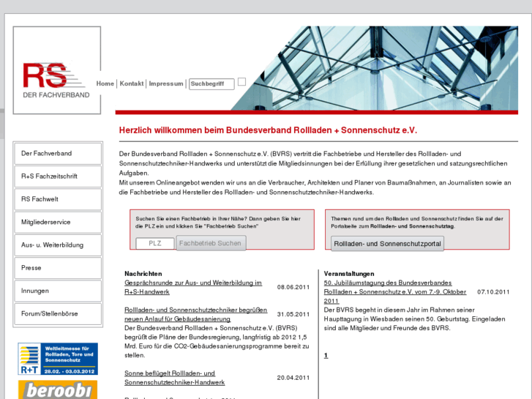The image size is (532, 399).
Task: Open the 50. Jubiläumstagung event link
Action: point(395,291)
